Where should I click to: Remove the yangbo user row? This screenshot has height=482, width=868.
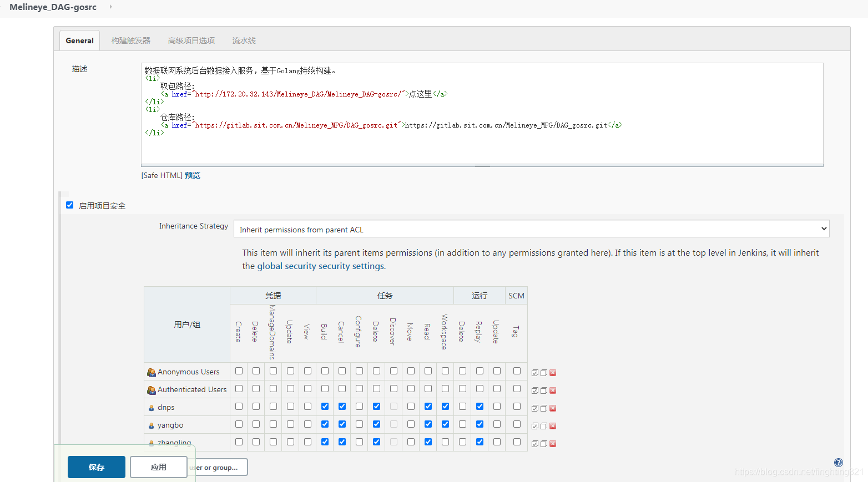click(x=553, y=426)
